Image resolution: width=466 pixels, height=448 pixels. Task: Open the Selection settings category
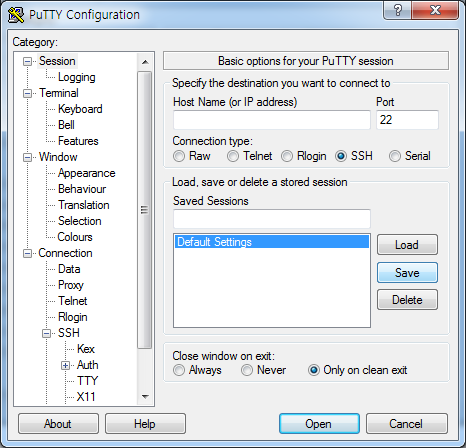pyautogui.click(x=80, y=221)
